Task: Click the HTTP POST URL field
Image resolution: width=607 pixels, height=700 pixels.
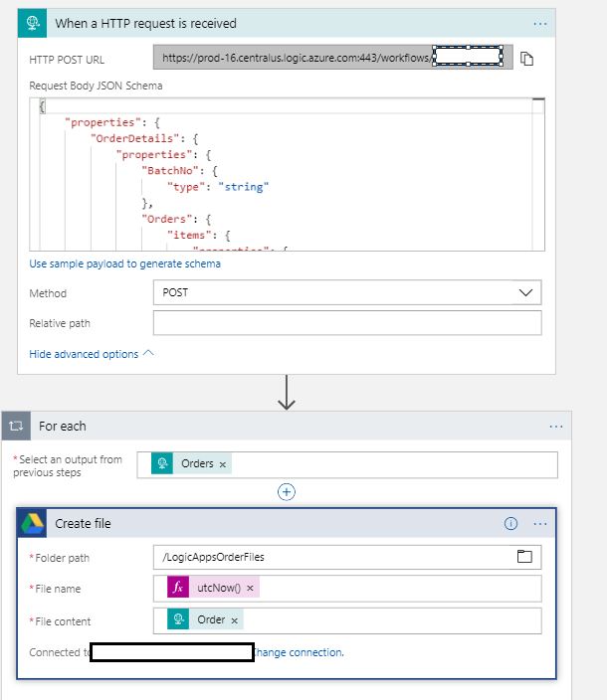Action: pos(332,57)
